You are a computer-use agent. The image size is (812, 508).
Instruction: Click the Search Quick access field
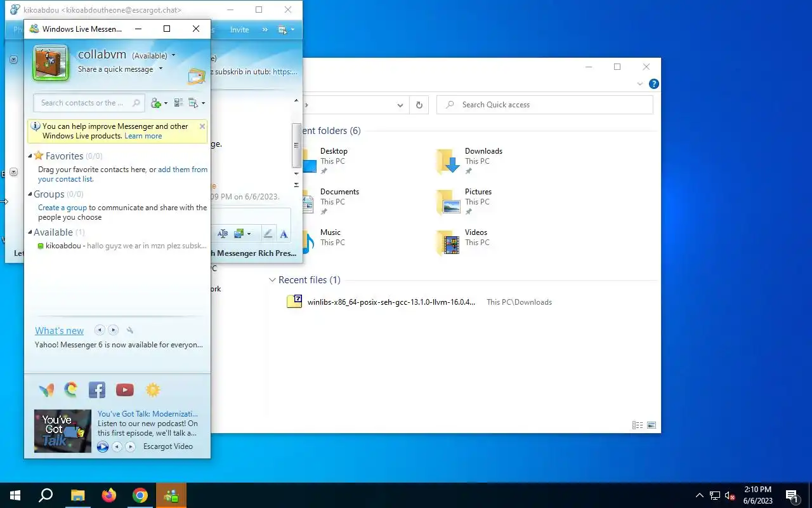point(545,105)
